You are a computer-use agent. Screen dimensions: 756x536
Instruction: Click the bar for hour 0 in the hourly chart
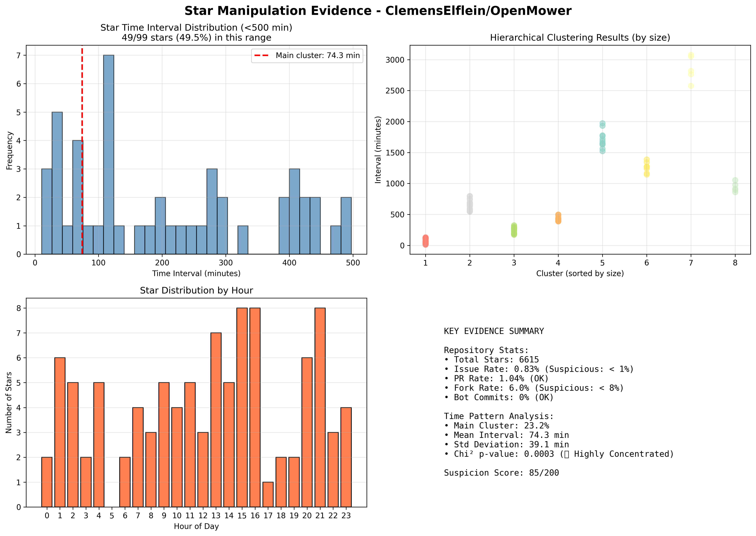[x=47, y=482]
